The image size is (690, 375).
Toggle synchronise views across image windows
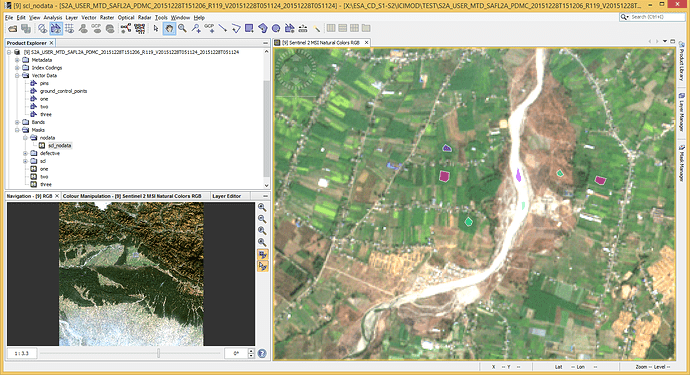263,254
